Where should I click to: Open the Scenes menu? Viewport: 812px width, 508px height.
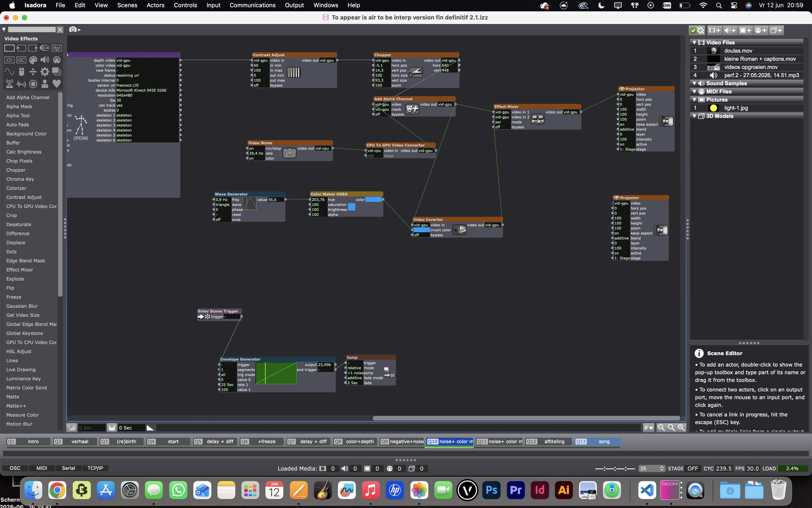(x=127, y=5)
